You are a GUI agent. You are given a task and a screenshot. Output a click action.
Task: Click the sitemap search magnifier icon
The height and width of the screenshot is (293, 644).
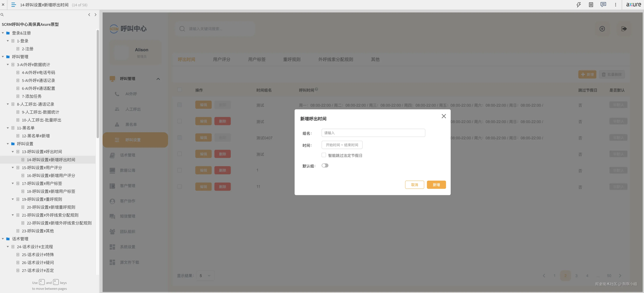[x=2, y=15]
